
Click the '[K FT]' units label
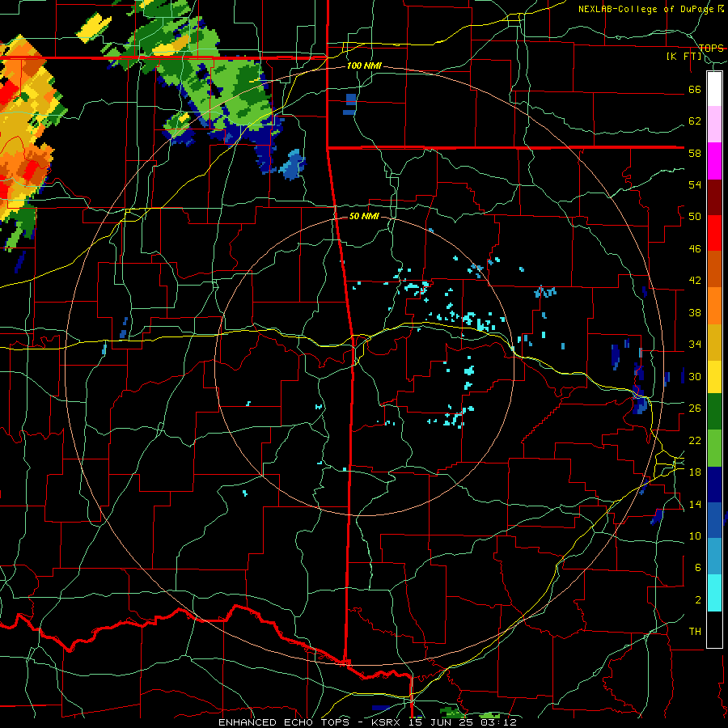[x=684, y=56]
